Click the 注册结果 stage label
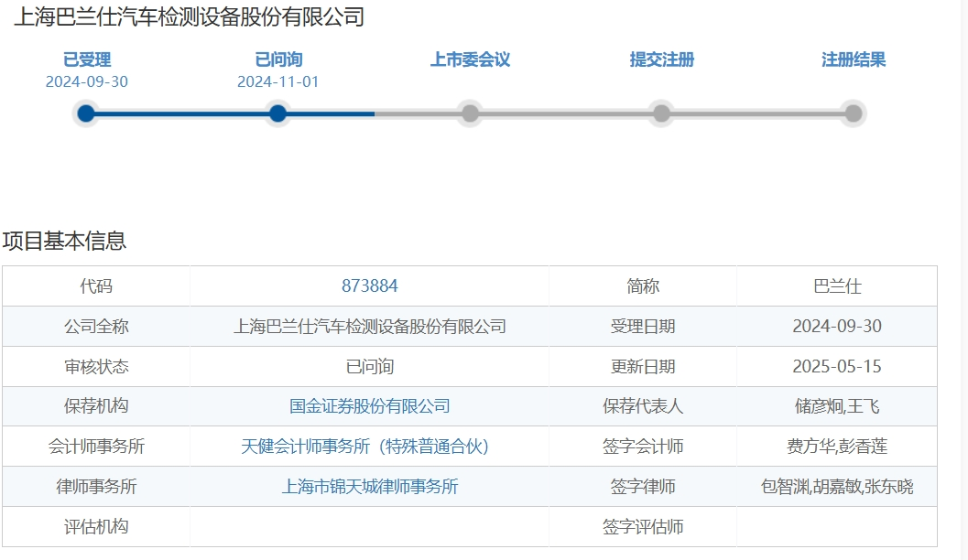 (854, 59)
